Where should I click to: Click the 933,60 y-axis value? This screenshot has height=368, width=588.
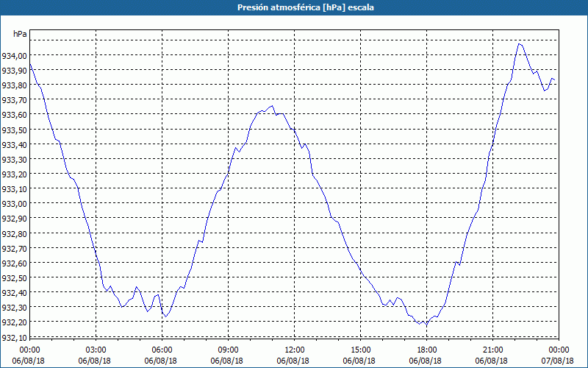coord(14,115)
